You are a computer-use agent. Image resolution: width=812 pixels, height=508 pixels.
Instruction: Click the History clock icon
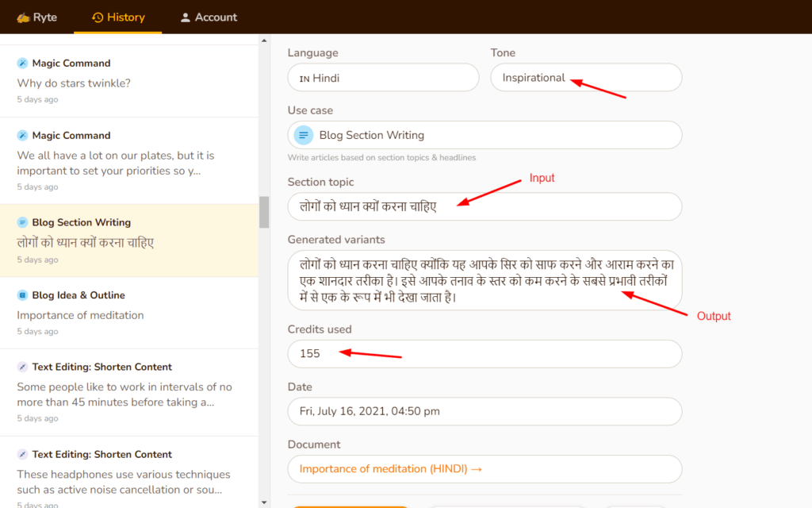98,17
